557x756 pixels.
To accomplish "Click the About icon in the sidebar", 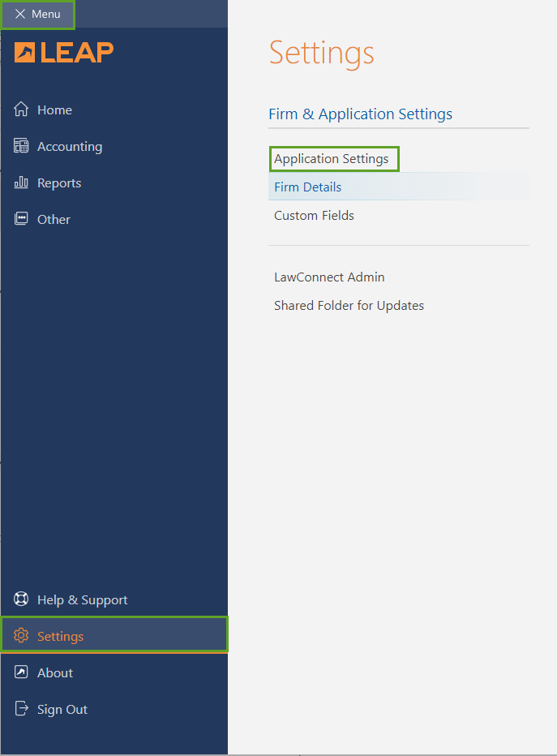I will (21, 672).
